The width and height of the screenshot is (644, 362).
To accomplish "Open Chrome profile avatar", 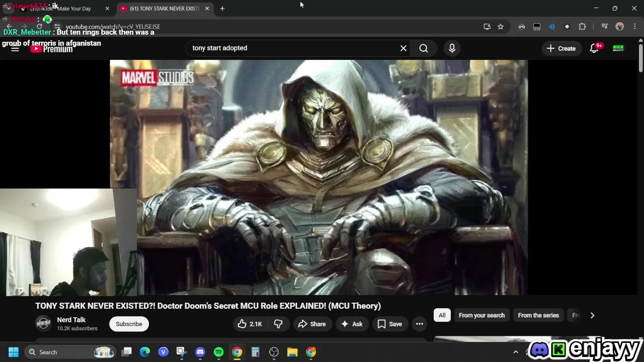I will point(619,27).
